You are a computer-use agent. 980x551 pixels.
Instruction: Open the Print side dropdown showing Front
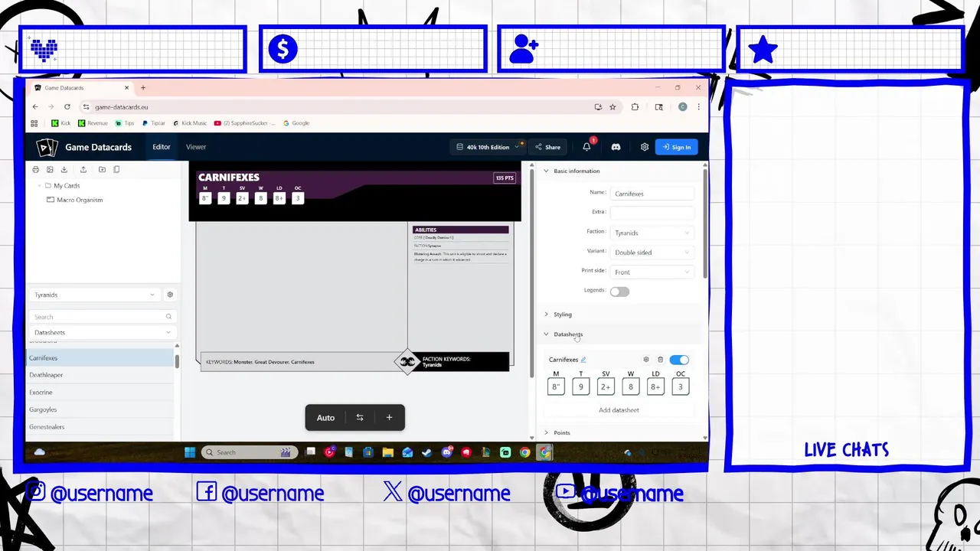tap(652, 272)
